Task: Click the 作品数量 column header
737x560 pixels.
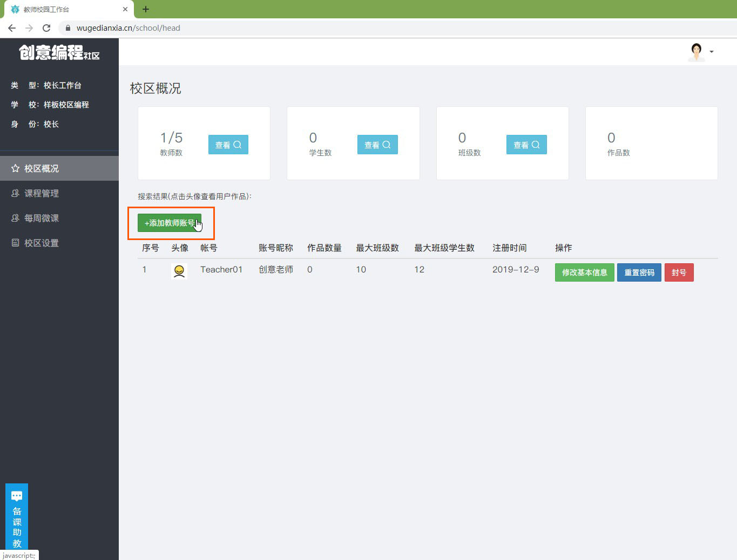Action: pos(324,248)
